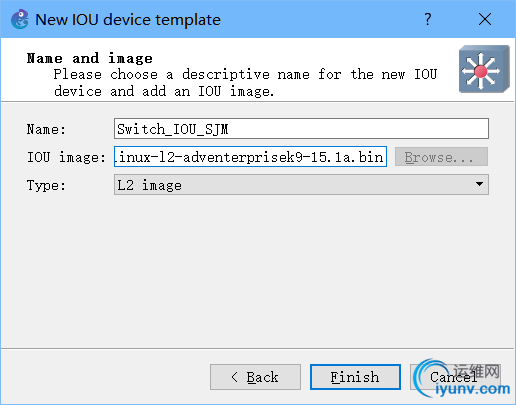
Task: Click the iyunv.com watermark logo
Action: click(x=462, y=379)
